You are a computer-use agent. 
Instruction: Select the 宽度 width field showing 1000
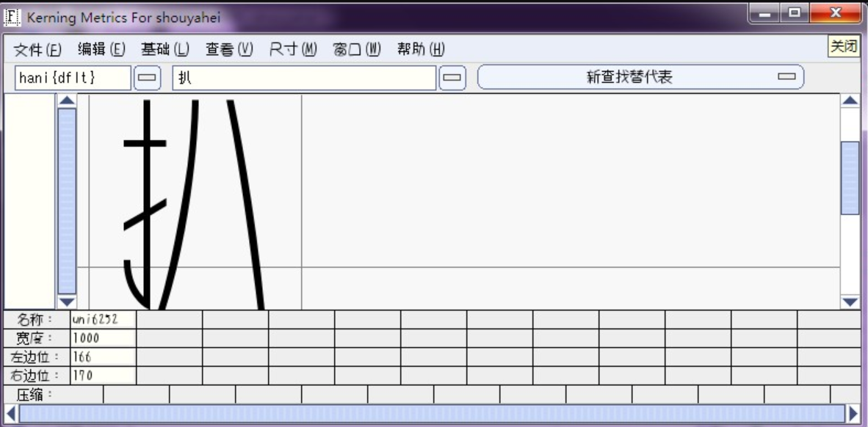coord(103,336)
